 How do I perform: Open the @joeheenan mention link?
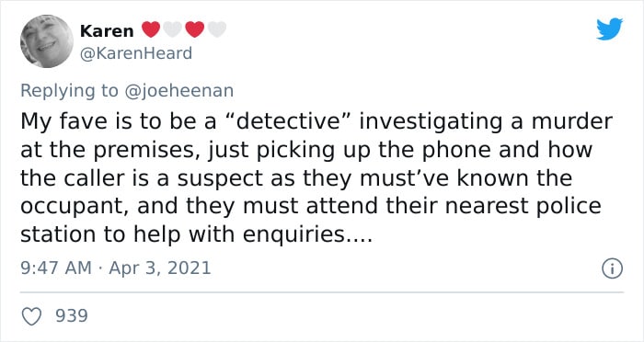(x=178, y=91)
